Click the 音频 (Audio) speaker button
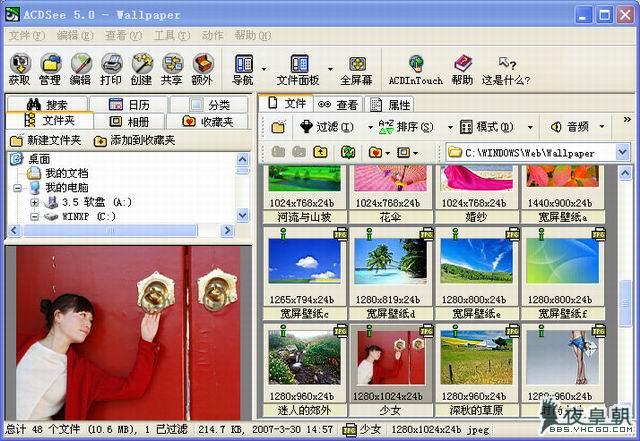The width and height of the screenshot is (640, 441). (x=569, y=127)
